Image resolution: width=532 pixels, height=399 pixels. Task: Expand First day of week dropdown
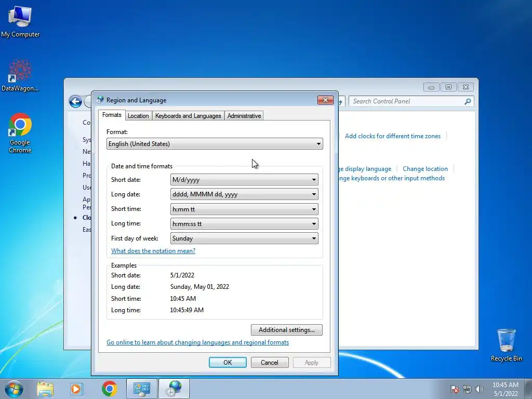pos(244,238)
